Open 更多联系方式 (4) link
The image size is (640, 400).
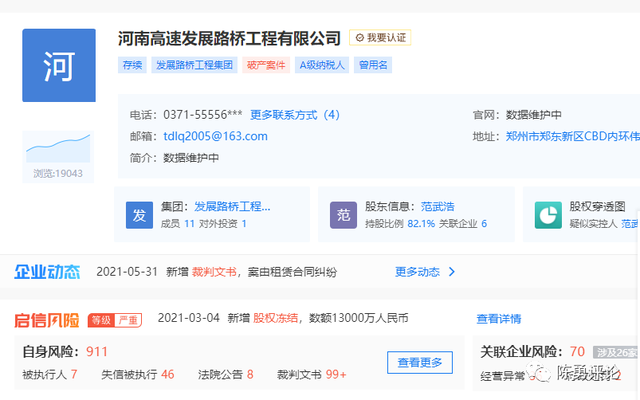[295, 115]
